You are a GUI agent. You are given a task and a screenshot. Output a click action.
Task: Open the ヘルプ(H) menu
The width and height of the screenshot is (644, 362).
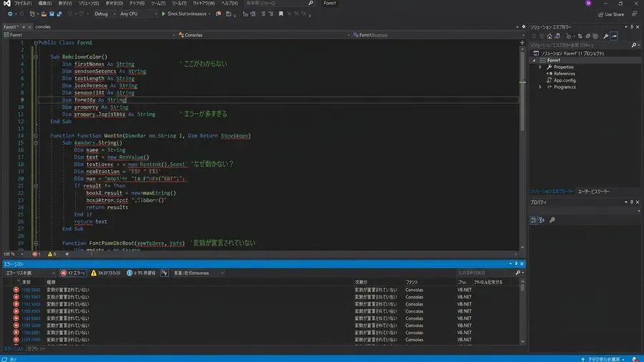[230, 4]
